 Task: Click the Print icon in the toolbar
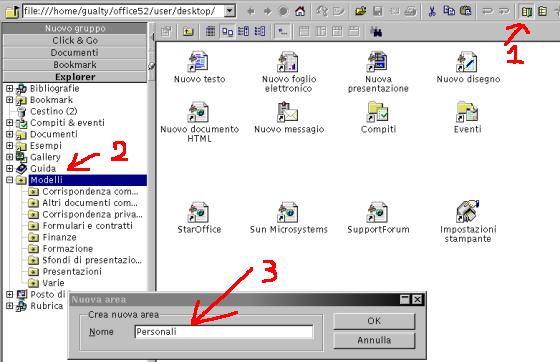tap(410, 11)
